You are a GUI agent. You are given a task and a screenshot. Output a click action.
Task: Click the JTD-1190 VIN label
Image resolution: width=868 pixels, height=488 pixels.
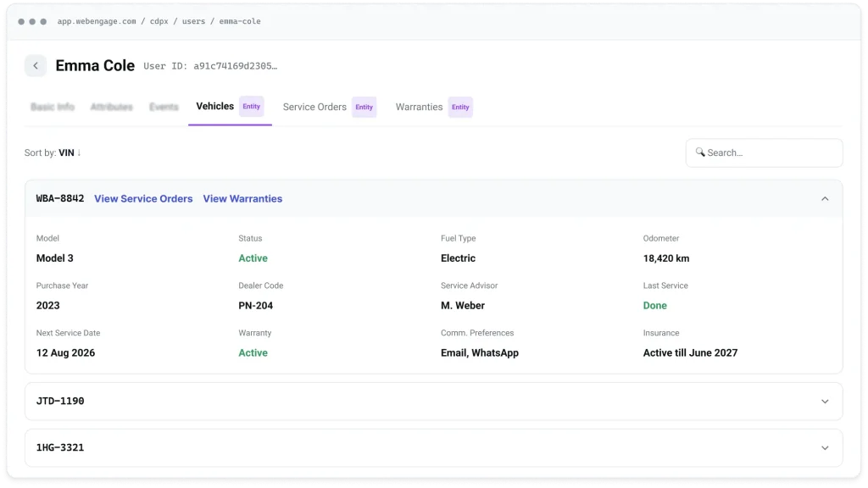tap(60, 401)
